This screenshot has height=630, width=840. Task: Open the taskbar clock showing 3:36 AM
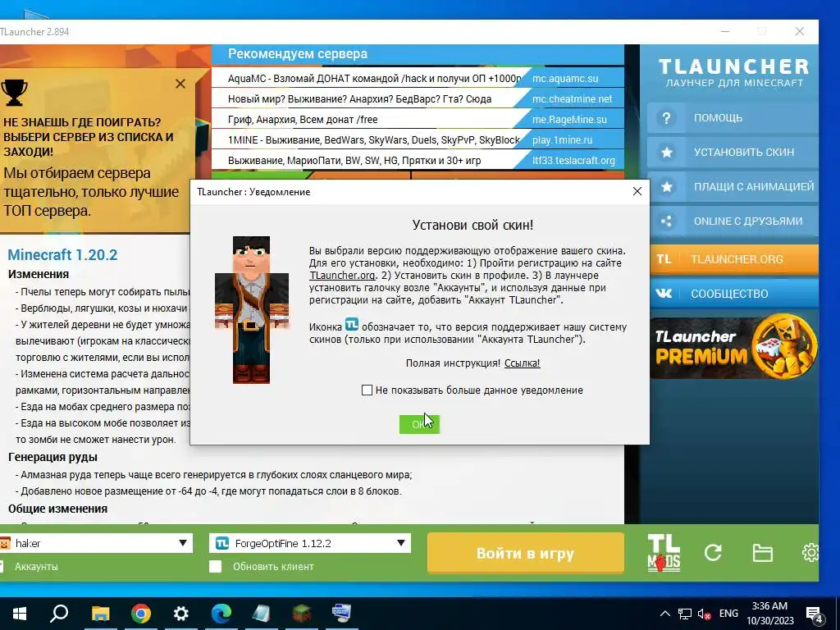769,614
